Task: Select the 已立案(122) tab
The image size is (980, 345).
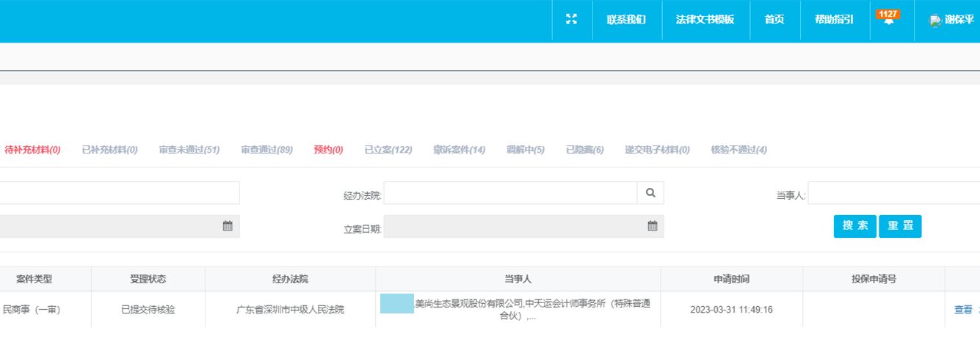Action: click(x=388, y=150)
